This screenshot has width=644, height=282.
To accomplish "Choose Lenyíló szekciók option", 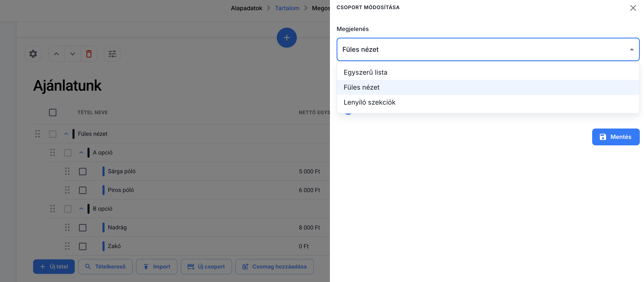I will [x=369, y=102].
